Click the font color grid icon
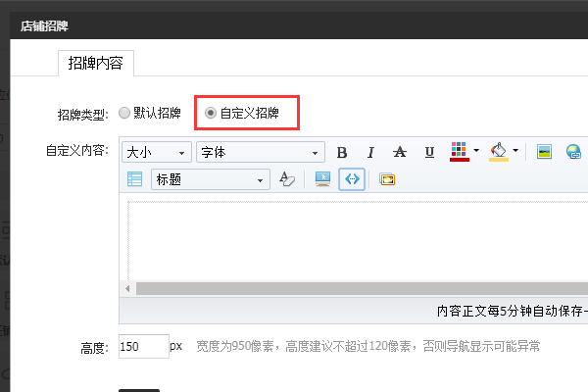Screen dimensions: 588x392 point(460,152)
